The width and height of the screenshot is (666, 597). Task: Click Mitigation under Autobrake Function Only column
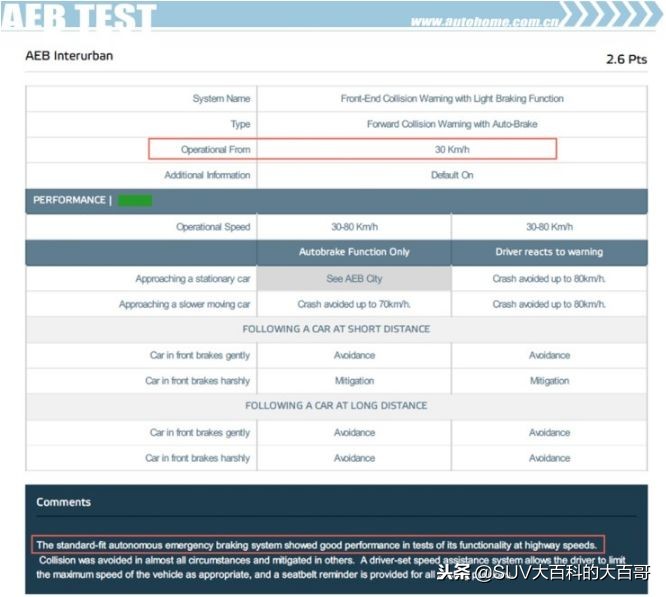click(354, 381)
